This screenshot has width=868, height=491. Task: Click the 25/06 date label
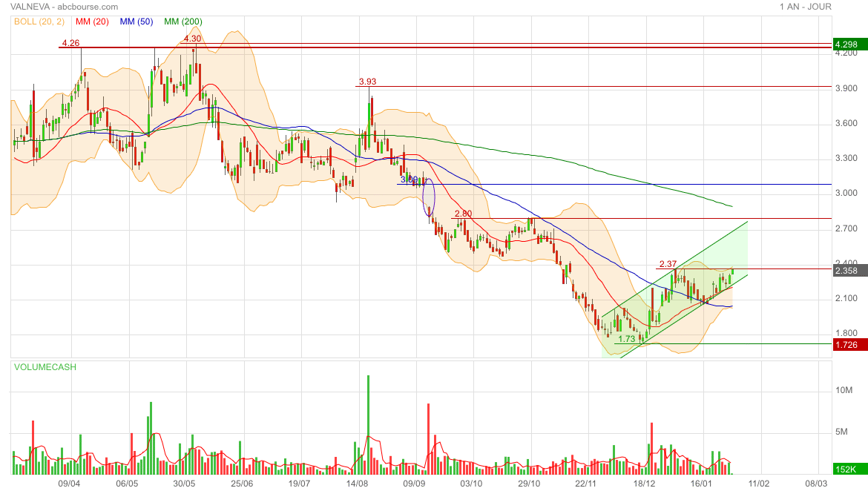coord(242,484)
